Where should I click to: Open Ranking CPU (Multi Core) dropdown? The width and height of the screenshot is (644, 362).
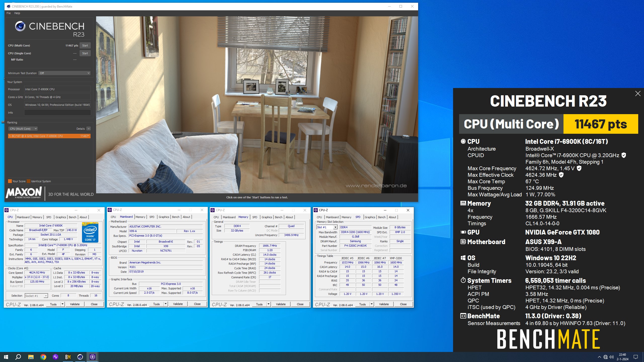point(23,129)
